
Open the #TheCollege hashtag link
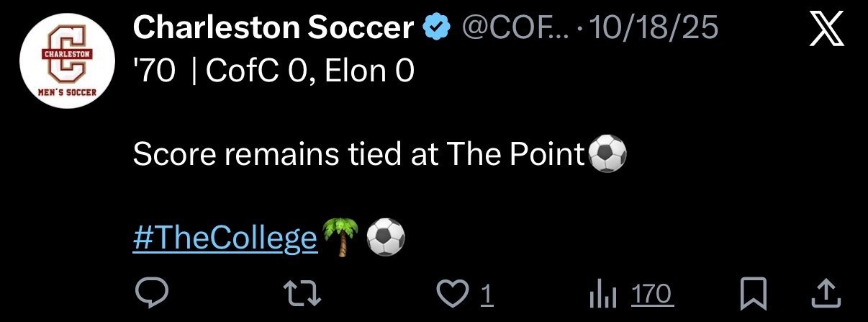(x=225, y=238)
